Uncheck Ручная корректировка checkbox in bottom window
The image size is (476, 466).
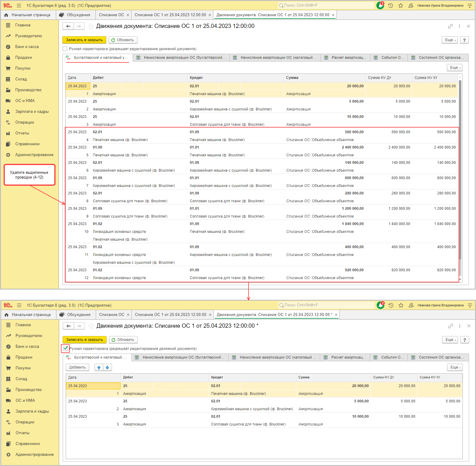65,349
